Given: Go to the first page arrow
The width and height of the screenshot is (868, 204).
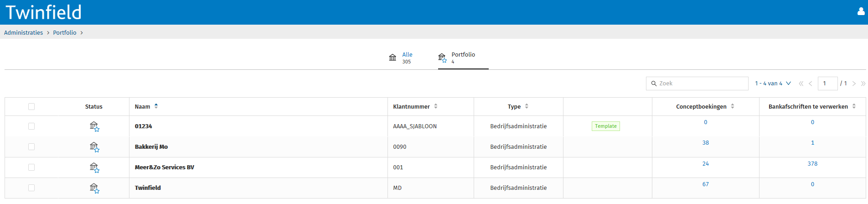Looking at the screenshot, I should point(801,84).
